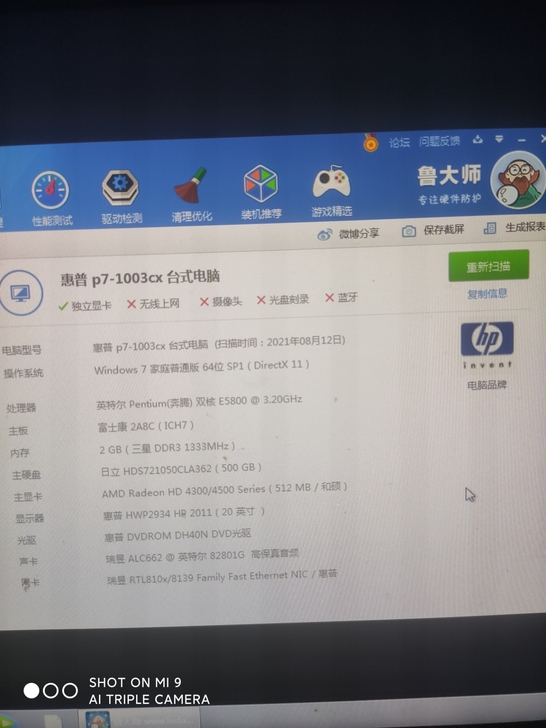Click 保存截屏 save screenshot button
The height and width of the screenshot is (728, 546).
[x=433, y=230]
